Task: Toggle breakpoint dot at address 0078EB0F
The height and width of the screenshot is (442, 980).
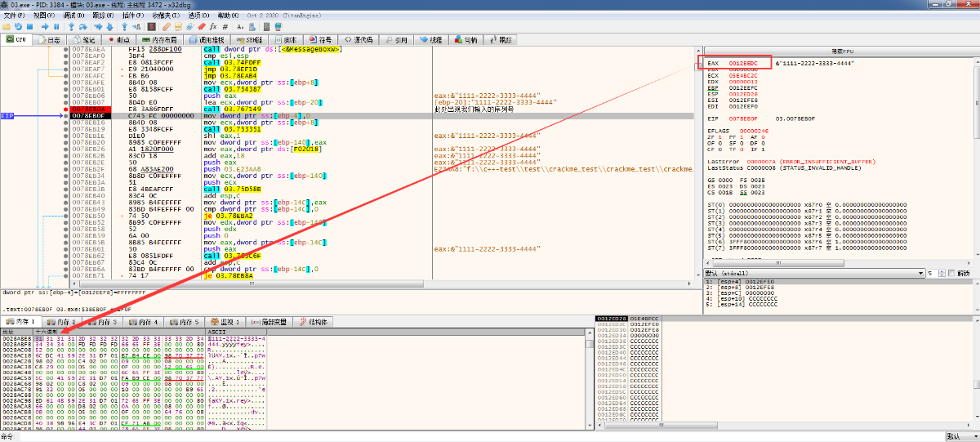Action: pyautogui.click(x=66, y=116)
